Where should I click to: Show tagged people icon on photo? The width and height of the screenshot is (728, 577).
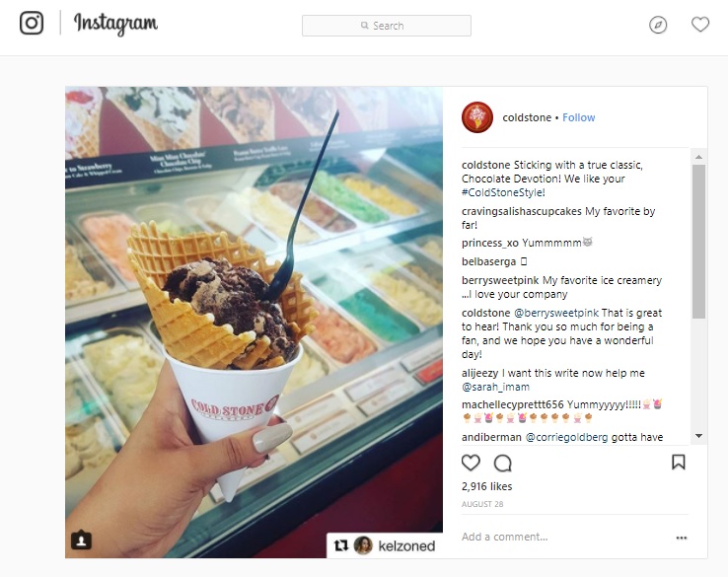click(x=81, y=540)
